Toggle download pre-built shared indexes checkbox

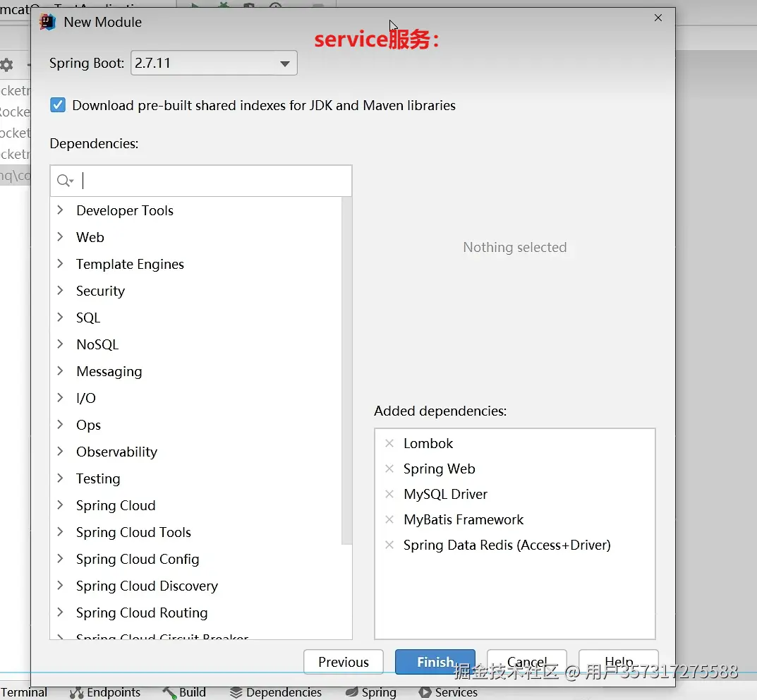pyautogui.click(x=58, y=104)
